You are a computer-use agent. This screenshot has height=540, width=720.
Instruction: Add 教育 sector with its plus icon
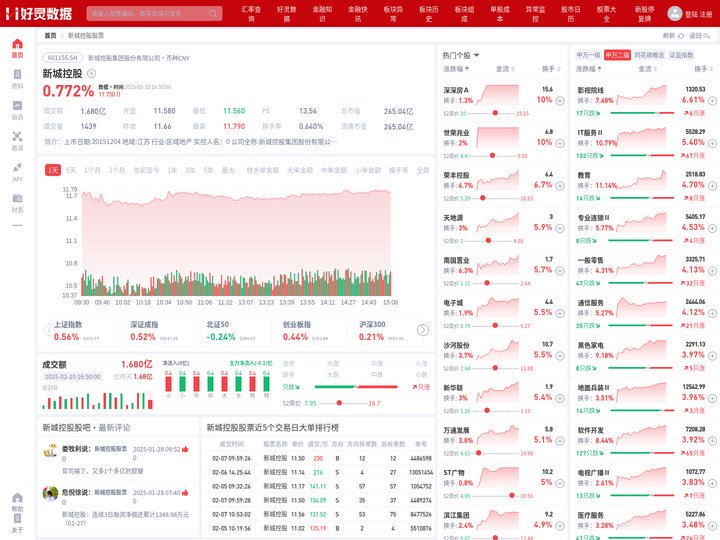tap(712, 186)
